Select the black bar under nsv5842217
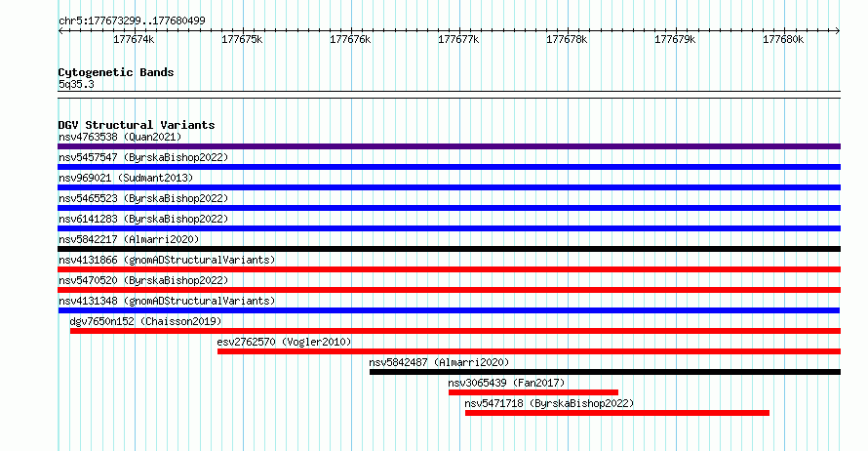868x451 pixels. (x=449, y=249)
